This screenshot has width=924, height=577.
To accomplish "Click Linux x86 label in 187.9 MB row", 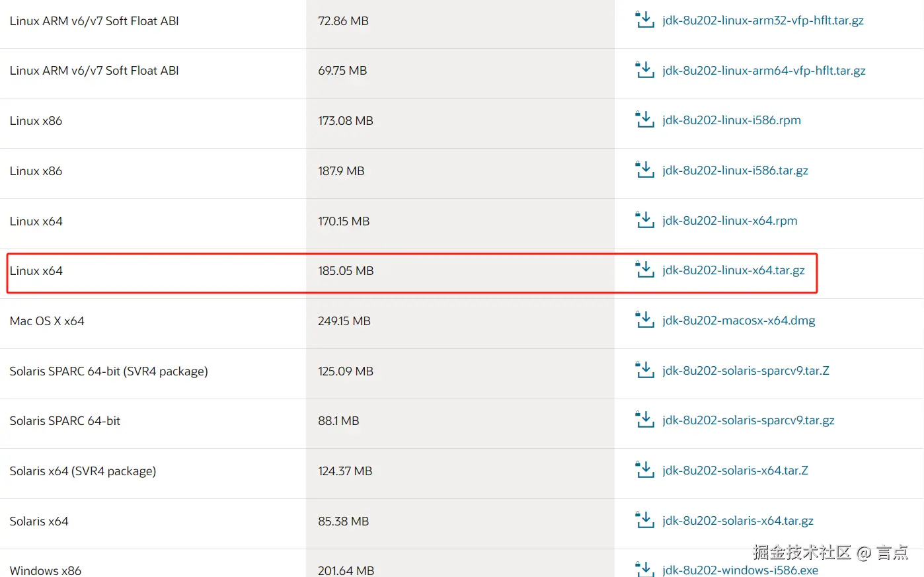I will [36, 171].
